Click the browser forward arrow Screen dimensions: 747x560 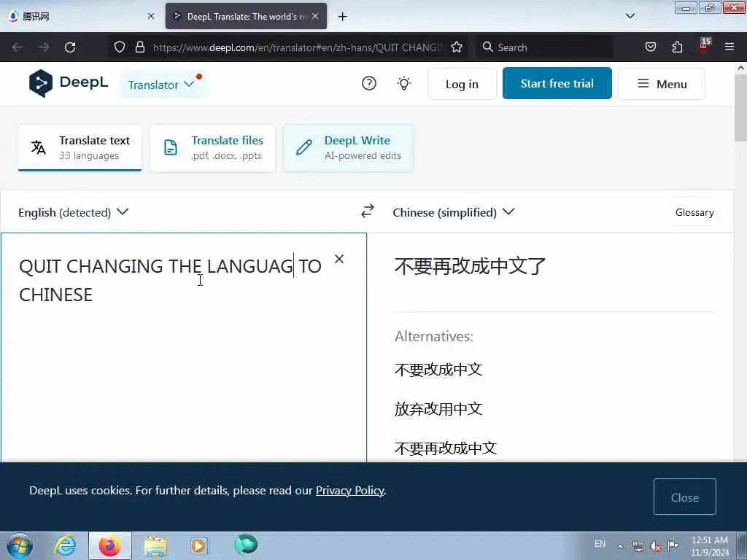click(44, 47)
